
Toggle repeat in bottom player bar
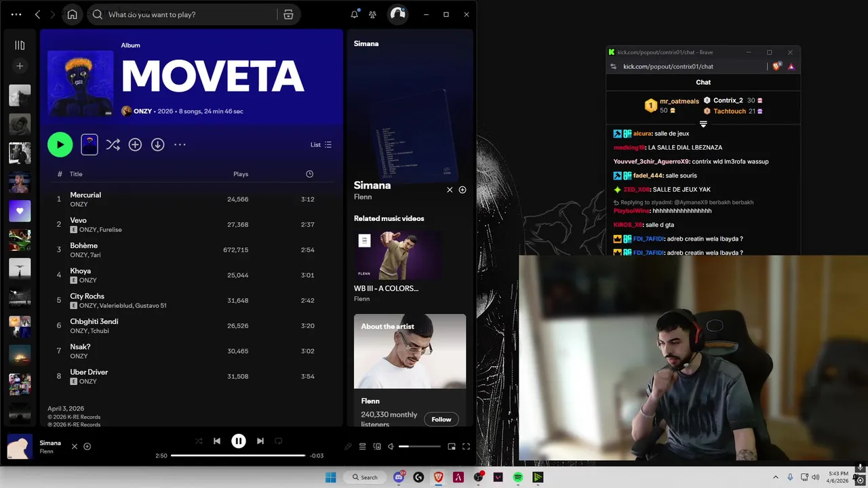click(278, 441)
